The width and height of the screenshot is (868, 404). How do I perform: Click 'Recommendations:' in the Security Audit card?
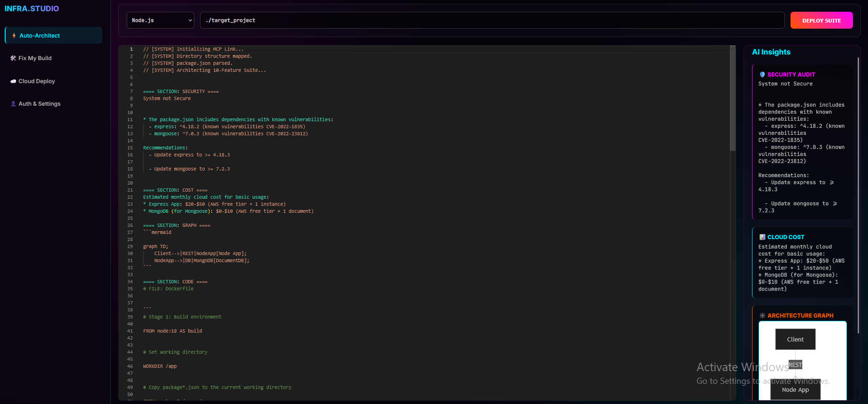pyautogui.click(x=784, y=175)
